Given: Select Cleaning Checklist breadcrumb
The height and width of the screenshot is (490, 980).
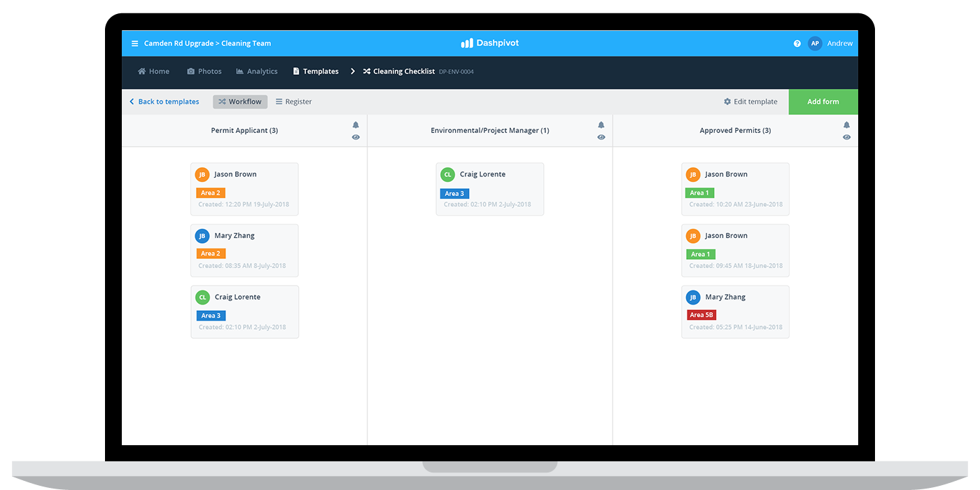Looking at the screenshot, I should 399,71.
